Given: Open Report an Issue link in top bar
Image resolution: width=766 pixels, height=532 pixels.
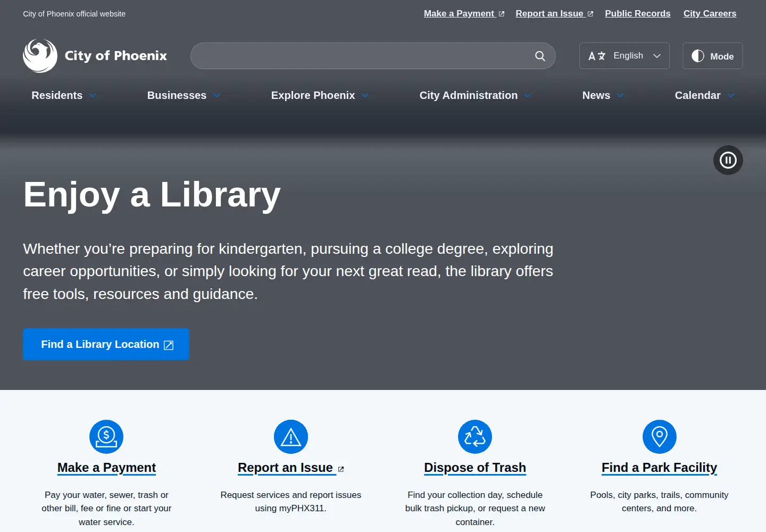Looking at the screenshot, I should [x=554, y=13].
